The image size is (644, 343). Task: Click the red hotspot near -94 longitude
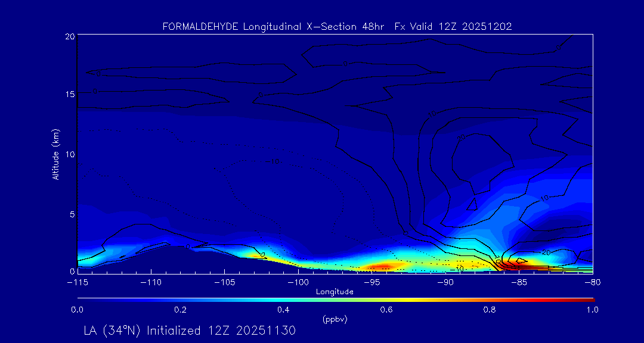point(382,266)
